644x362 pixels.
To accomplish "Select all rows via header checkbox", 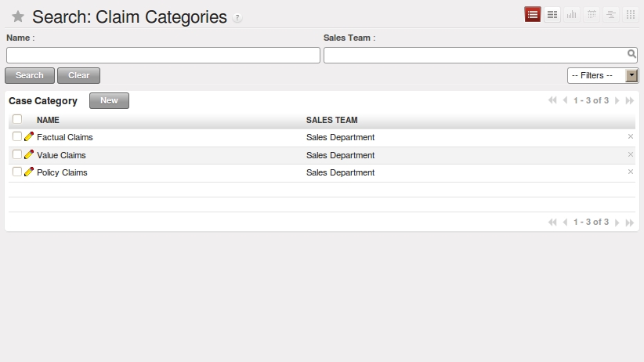I will click(x=16, y=119).
